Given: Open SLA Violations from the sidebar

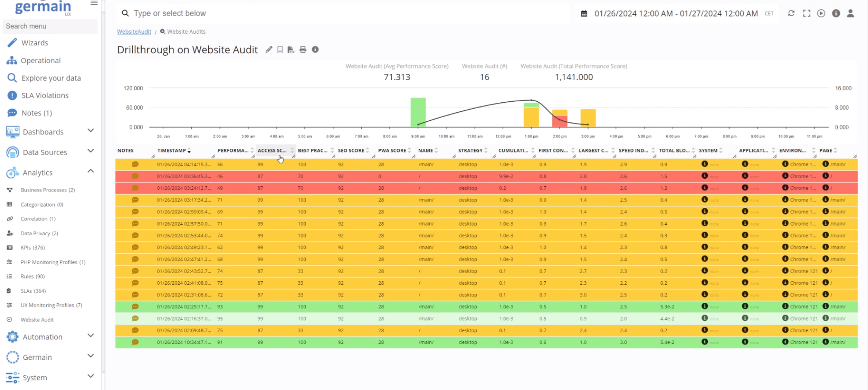Looking at the screenshot, I should pyautogui.click(x=44, y=95).
